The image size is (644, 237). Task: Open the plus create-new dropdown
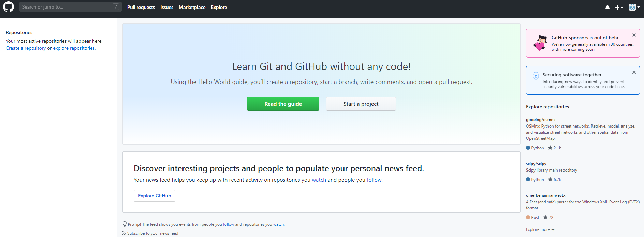(619, 8)
